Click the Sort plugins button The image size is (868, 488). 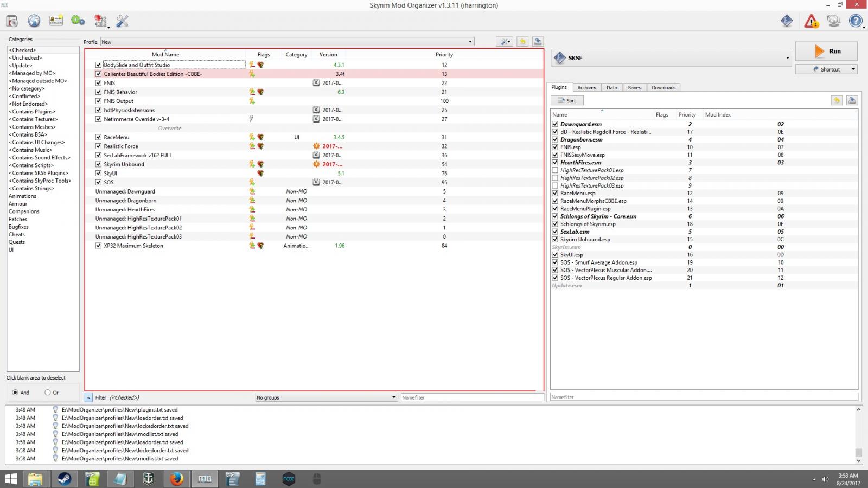pyautogui.click(x=567, y=100)
